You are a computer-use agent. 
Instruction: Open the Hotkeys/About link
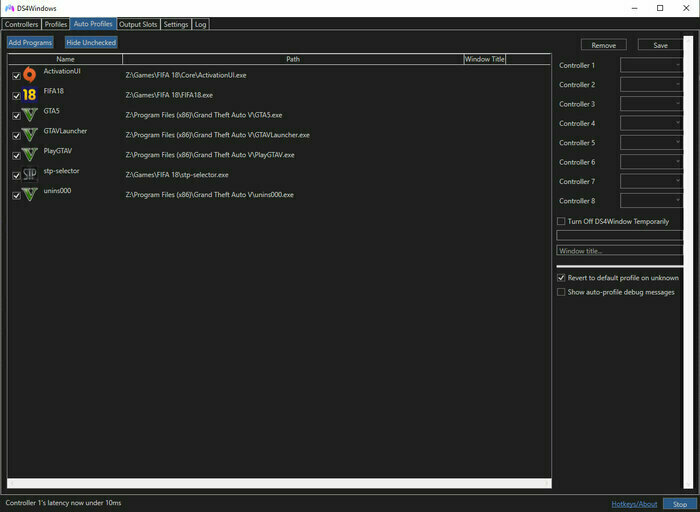pyautogui.click(x=634, y=504)
